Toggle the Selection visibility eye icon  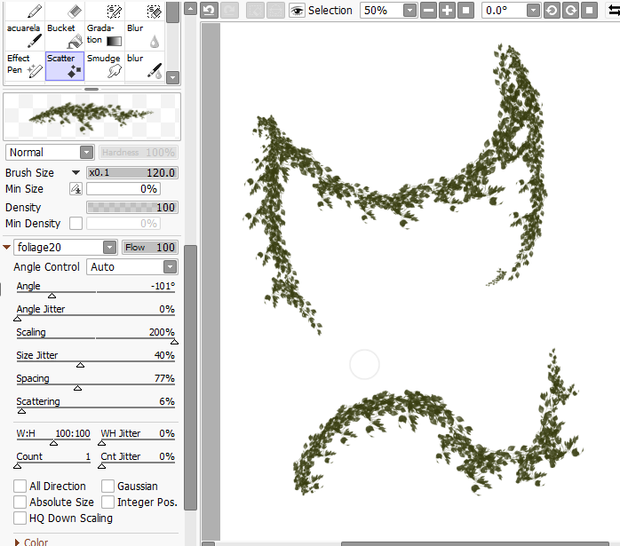click(x=297, y=11)
